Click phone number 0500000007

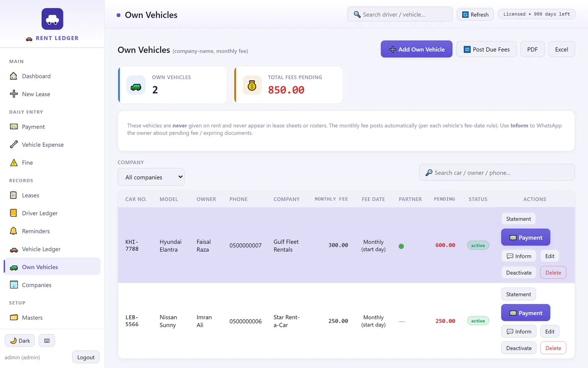245,246
